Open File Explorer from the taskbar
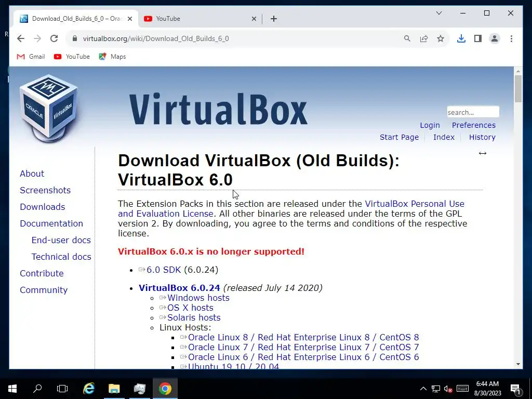532x399 pixels. pyautogui.click(x=114, y=389)
